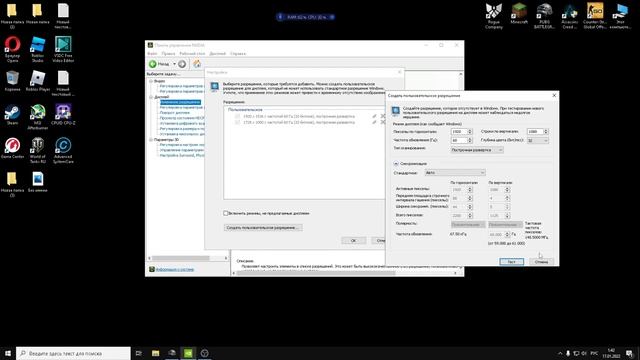Open the Roblox Studio desktop icon
This screenshot has width=640, height=360.
point(38,49)
